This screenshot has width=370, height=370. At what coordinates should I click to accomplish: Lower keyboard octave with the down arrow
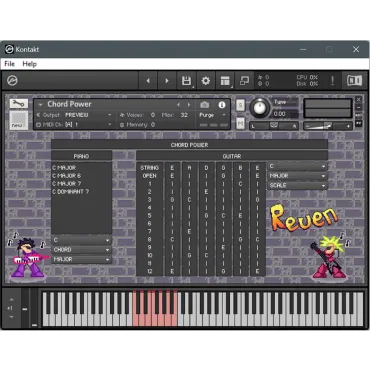(x=12, y=317)
